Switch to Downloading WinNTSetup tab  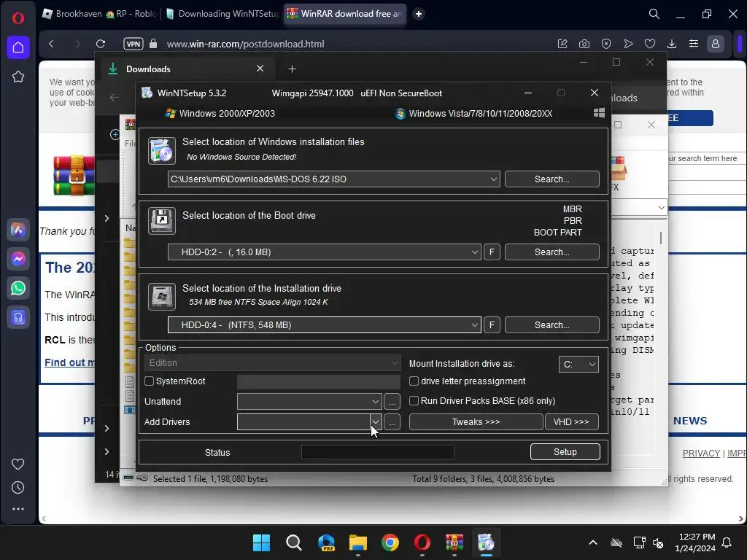point(222,14)
